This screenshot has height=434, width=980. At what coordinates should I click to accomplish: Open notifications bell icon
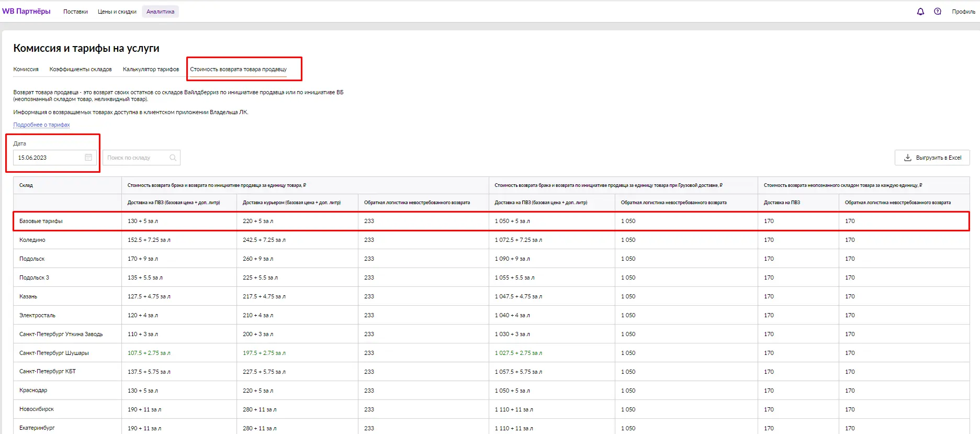pos(920,12)
